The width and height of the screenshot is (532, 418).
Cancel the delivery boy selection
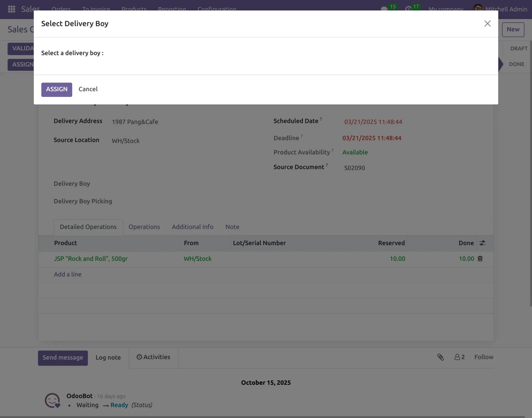click(x=88, y=89)
